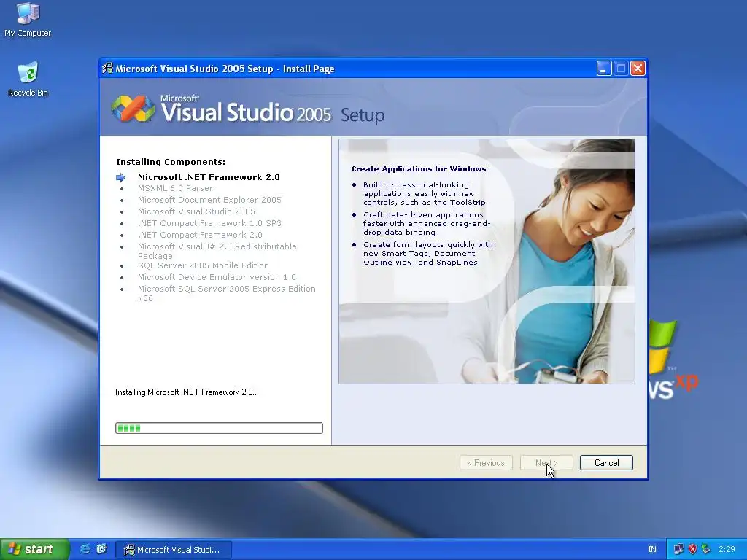This screenshot has height=560, width=747.
Task: Click the setup window's title bar icon
Action: (x=108, y=69)
